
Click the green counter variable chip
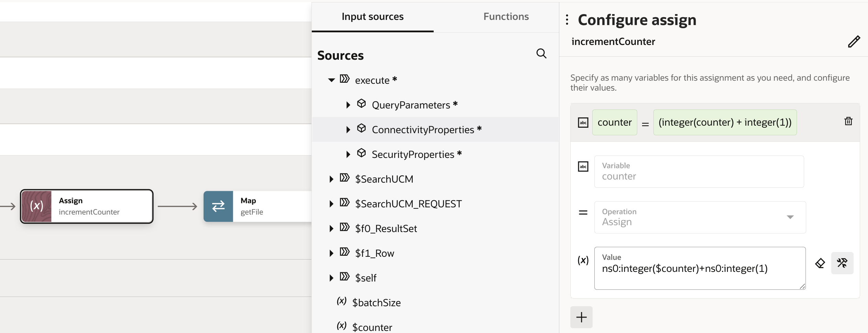(614, 122)
